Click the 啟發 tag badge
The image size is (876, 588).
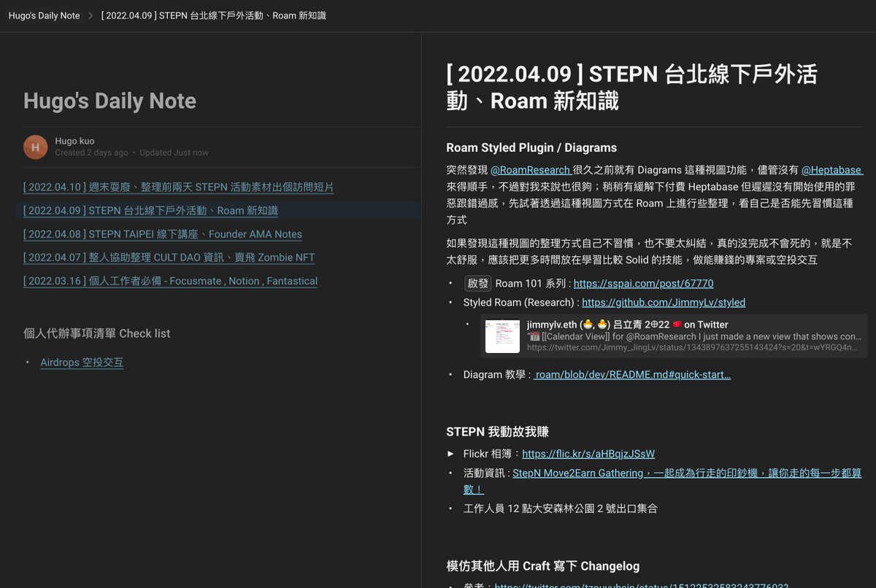pyautogui.click(x=477, y=283)
